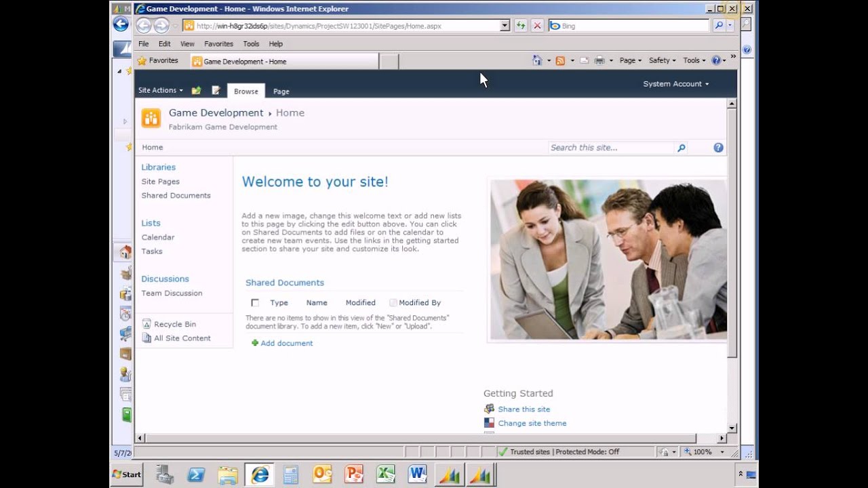
Task: Click the Recycle Bin icon in sidebar
Action: pos(146,324)
